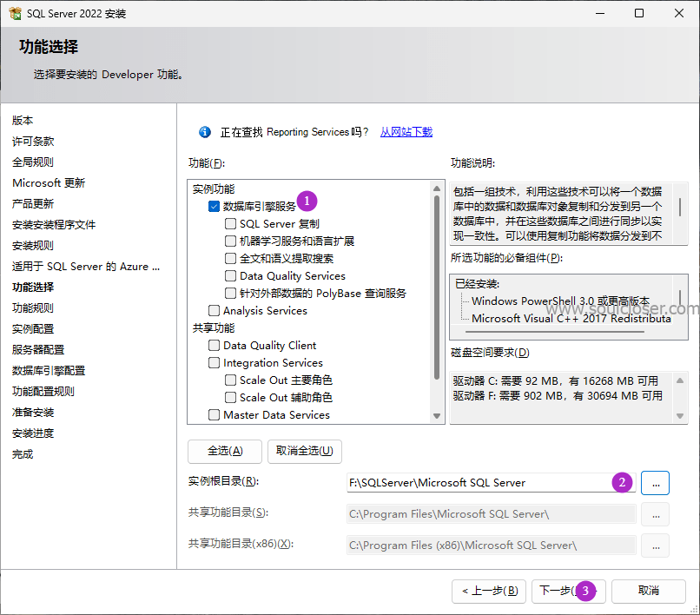Select the 全局规则 step in sidebar

[33, 162]
